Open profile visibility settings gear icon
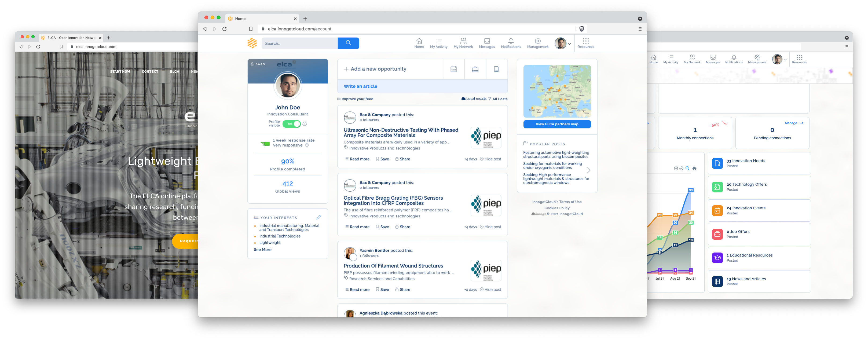Image resolution: width=868 pixels, height=340 pixels. pyautogui.click(x=305, y=124)
